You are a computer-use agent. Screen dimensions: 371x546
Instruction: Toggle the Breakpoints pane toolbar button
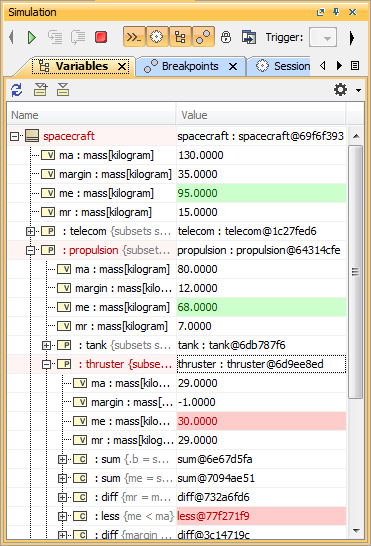click(203, 37)
